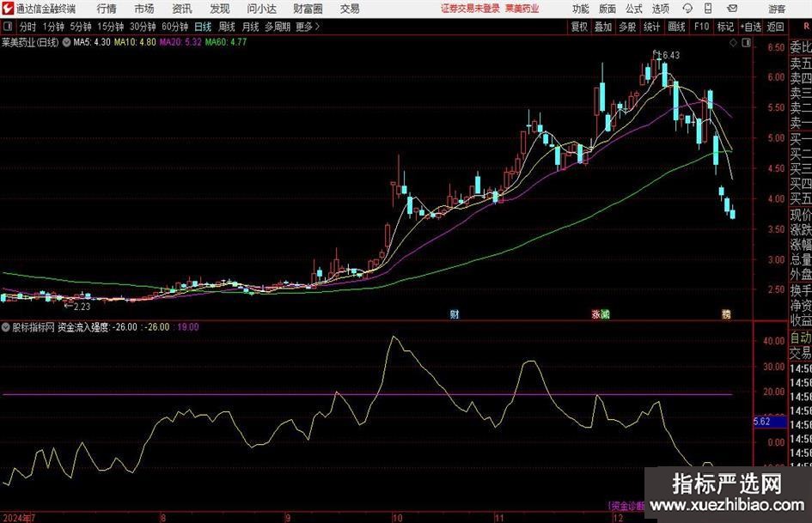Switch to the 5分钟 period tab
812x523 pixels.
(80, 27)
